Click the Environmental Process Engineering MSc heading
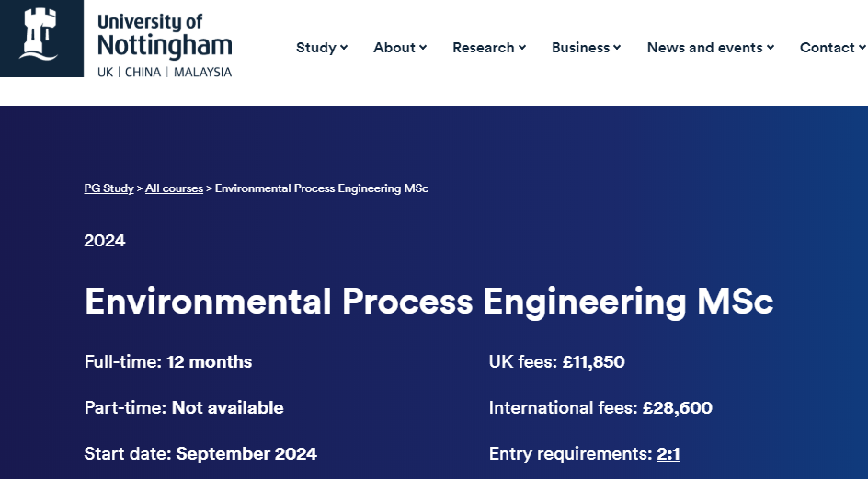Image resolution: width=868 pixels, height=479 pixels. tap(429, 302)
